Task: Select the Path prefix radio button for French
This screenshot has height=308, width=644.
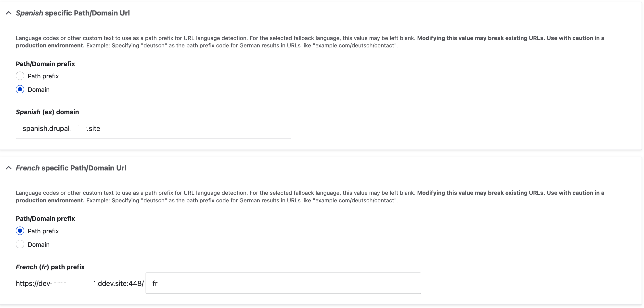Action: [20, 231]
